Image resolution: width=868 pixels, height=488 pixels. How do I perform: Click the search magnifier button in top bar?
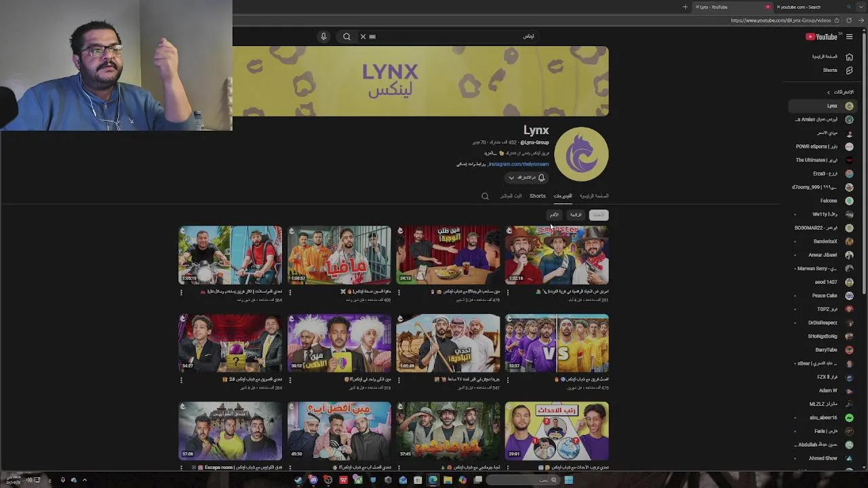click(x=347, y=37)
